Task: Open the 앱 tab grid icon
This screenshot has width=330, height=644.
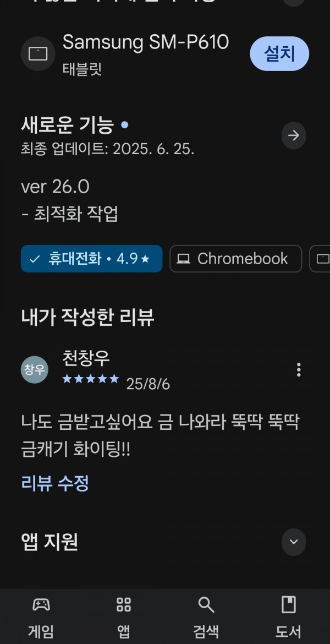Action: pyautogui.click(x=124, y=604)
